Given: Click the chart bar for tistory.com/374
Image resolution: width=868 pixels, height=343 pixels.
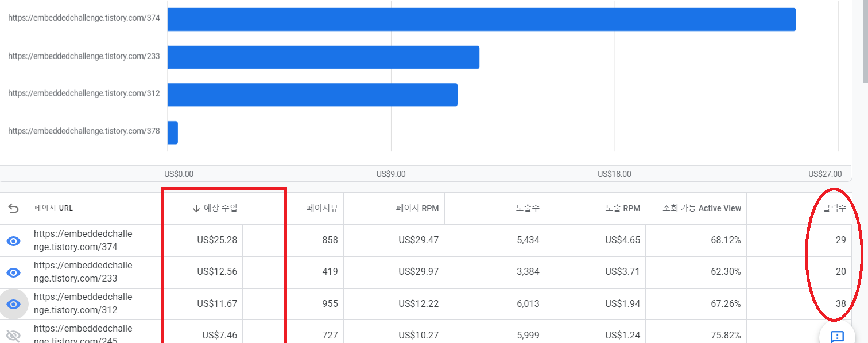Looking at the screenshot, I should (x=482, y=20).
